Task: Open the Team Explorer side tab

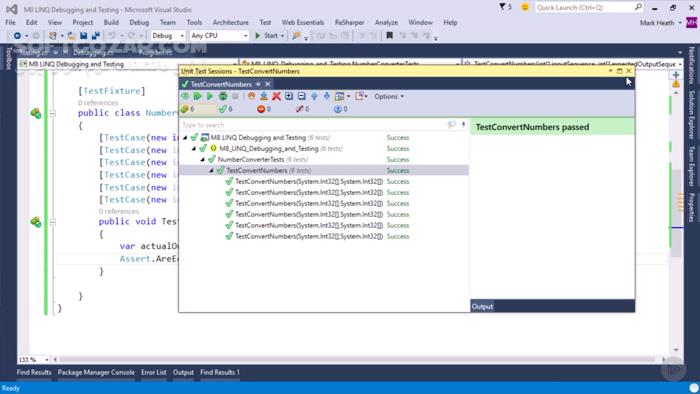Action: coord(691,166)
